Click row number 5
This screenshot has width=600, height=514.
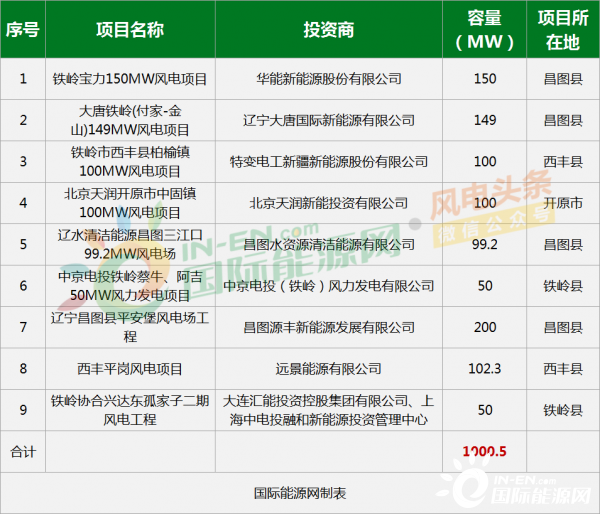[23, 244]
